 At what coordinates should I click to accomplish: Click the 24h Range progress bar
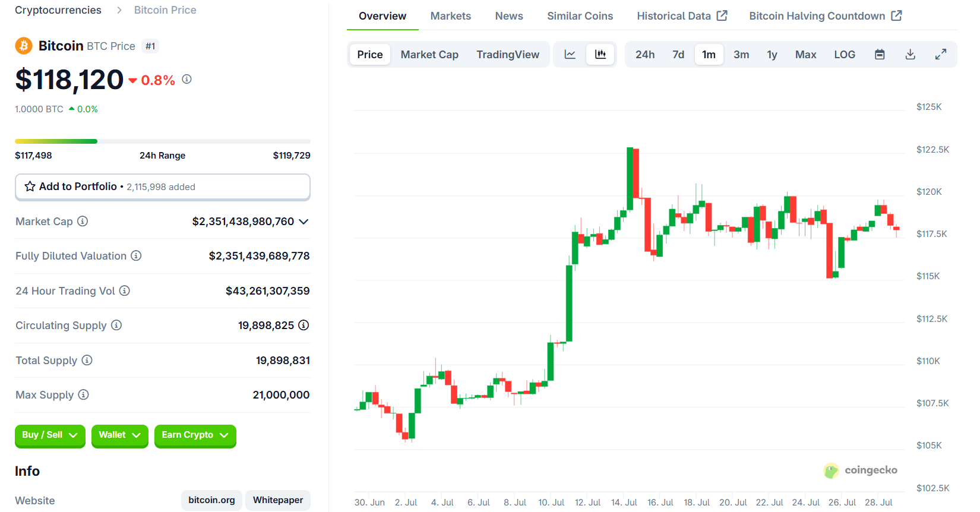(162, 141)
